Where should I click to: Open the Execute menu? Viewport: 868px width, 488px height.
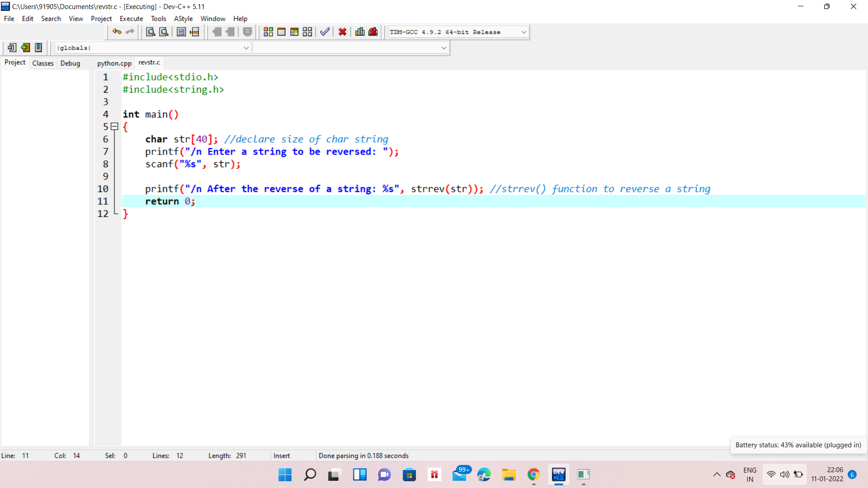131,19
